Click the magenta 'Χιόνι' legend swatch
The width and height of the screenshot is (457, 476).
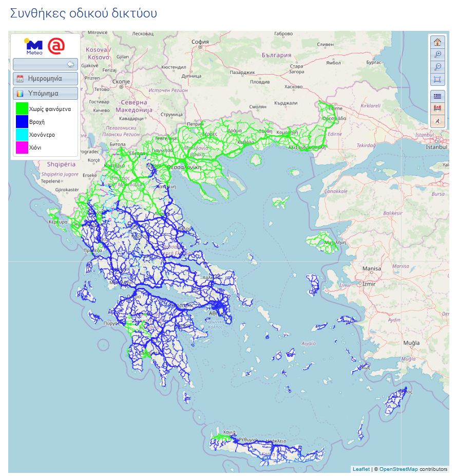coord(22,148)
